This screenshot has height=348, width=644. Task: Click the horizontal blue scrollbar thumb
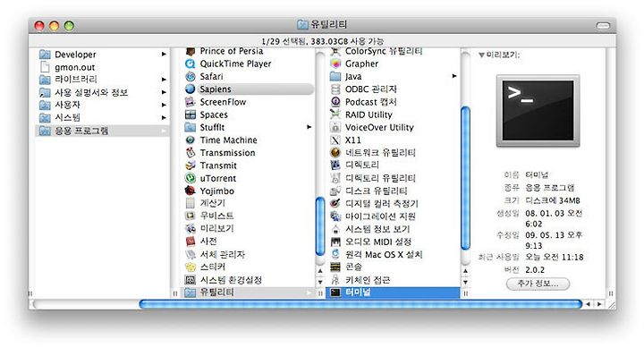360,304
